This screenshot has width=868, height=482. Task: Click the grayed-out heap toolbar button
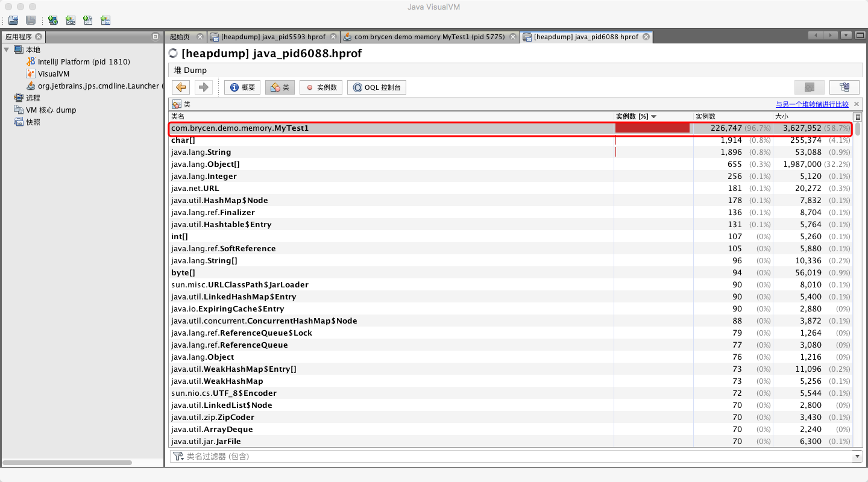pos(810,87)
